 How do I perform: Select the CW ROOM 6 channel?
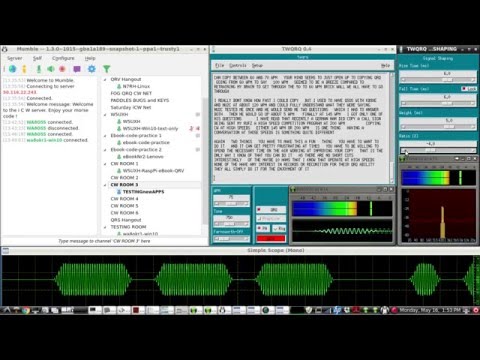(124, 213)
